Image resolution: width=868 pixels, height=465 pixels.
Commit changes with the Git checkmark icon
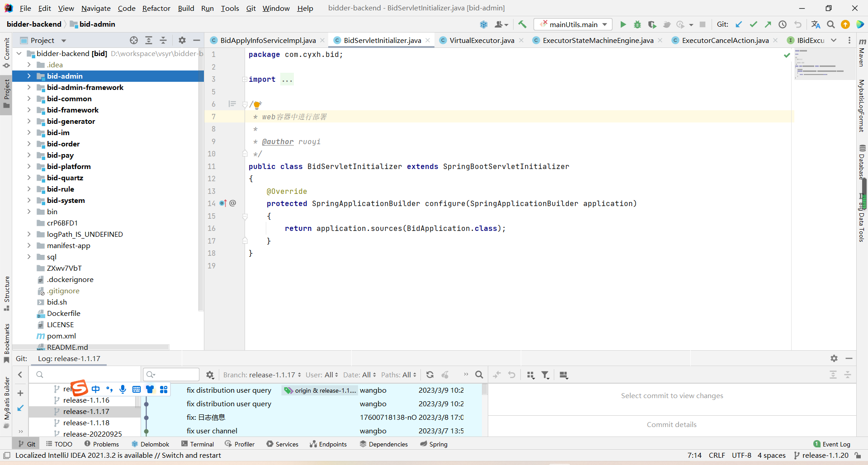pyautogui.click(x=753, y=24)
